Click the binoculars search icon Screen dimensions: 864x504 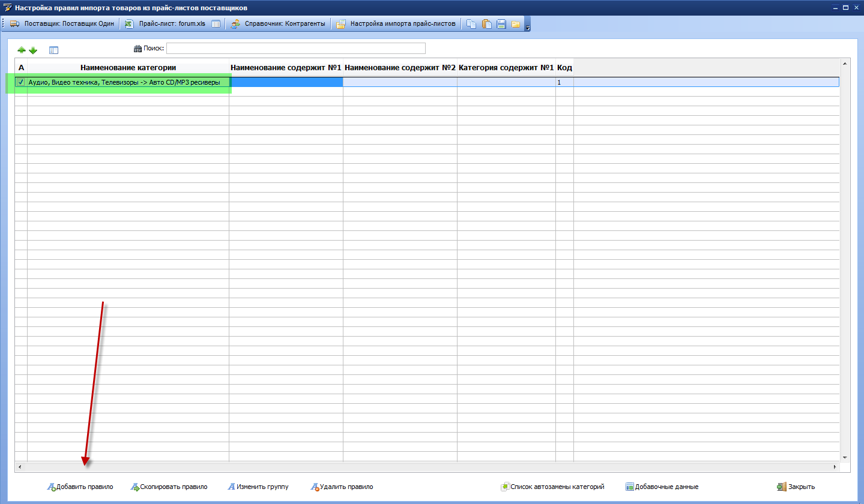coord(137,48)
